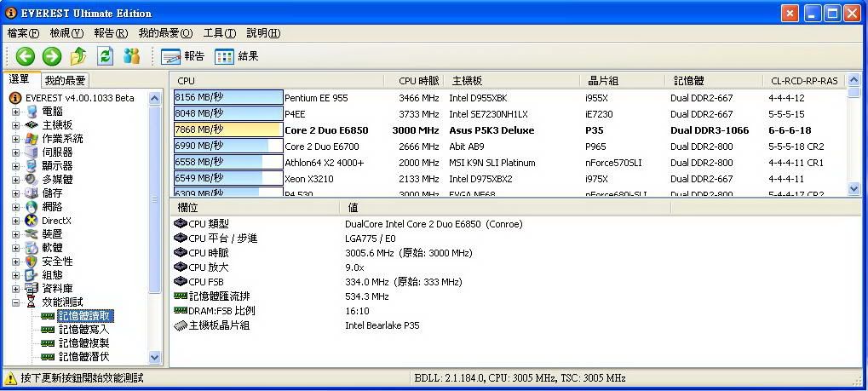Open the 報告 report toolbar button
Viewport: 868px width, 391px height.
click(182, 56)
